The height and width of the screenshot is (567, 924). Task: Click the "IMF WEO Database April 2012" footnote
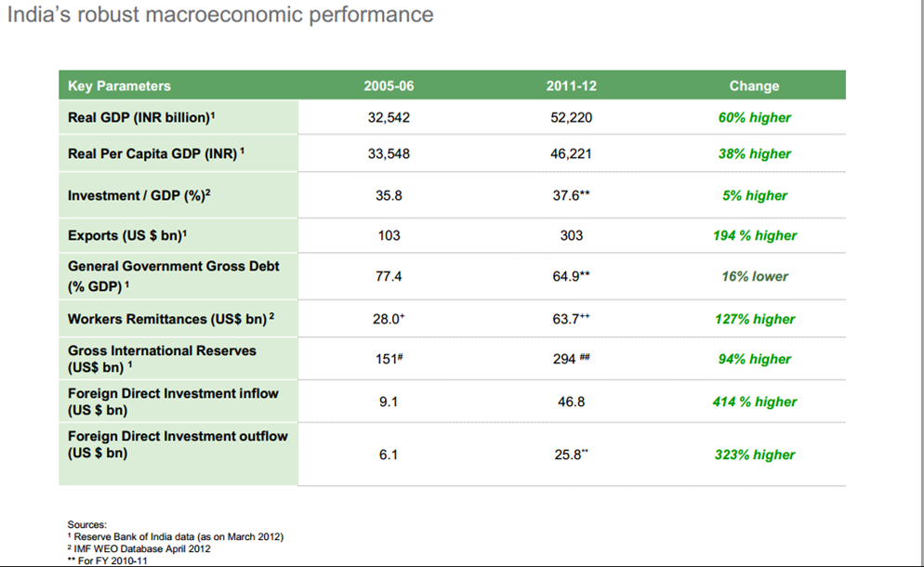pos(139,548)
